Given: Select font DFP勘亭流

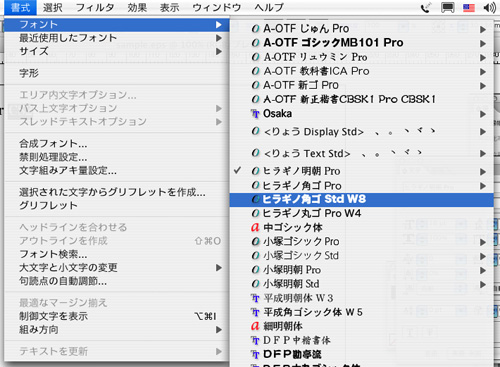Looking at the screenshot, I should (362, 354).
